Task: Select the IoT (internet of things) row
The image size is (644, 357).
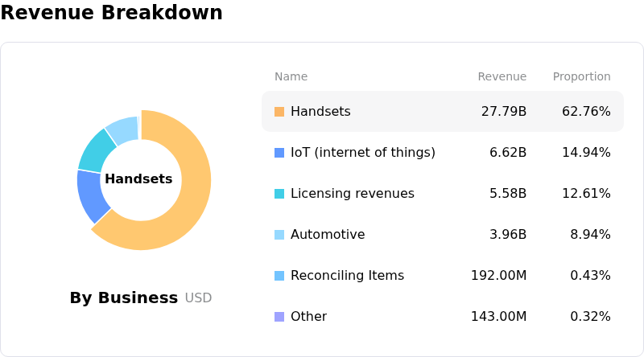Action: tap(362, 153)
